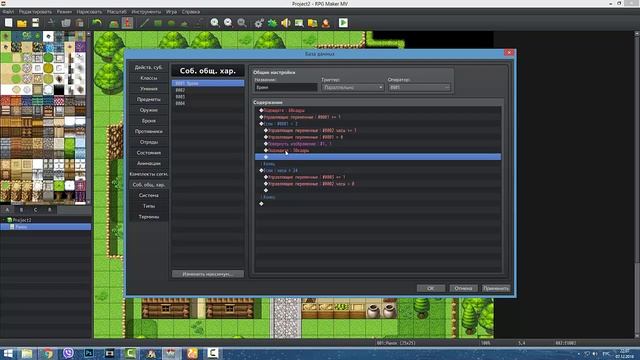Switch to Map editing mode icon
Screen dimensions: 640x360
[x=114, y=23]
